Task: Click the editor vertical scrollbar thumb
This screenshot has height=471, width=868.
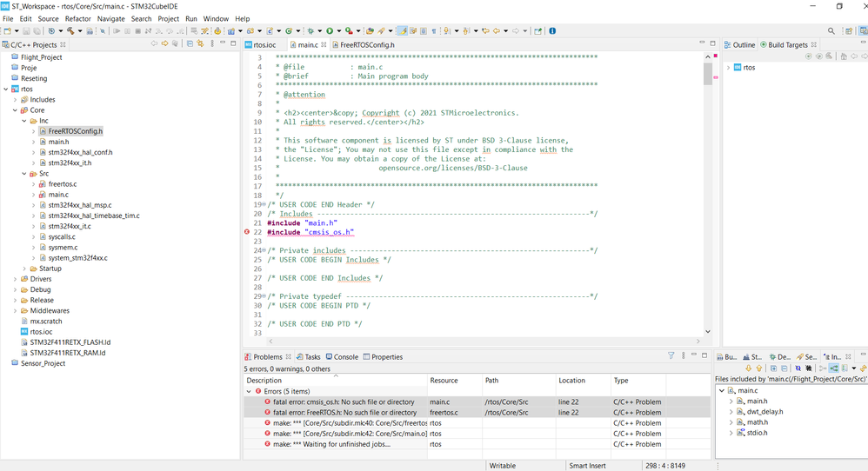Action: [x=707, y=74]
